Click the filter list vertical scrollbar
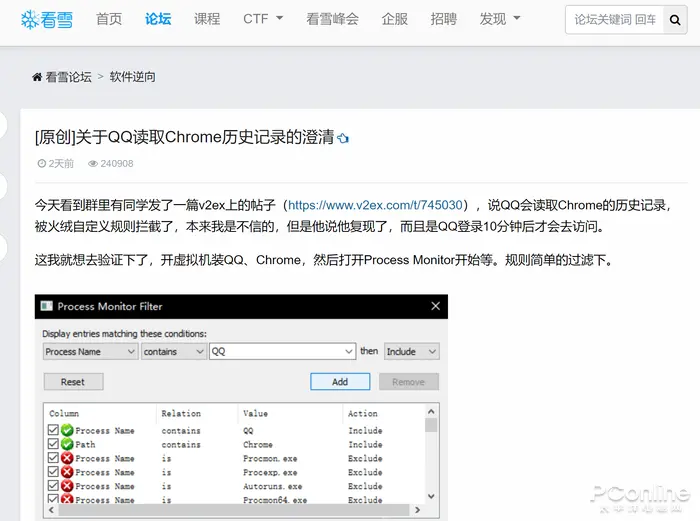The height and width of the screenshot is (521, 700). 431,460
